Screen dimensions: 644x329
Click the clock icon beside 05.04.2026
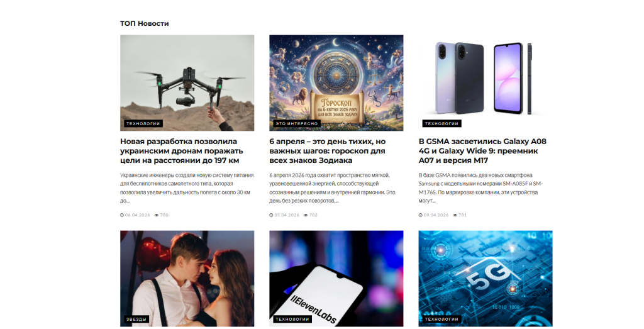(271, 215)
